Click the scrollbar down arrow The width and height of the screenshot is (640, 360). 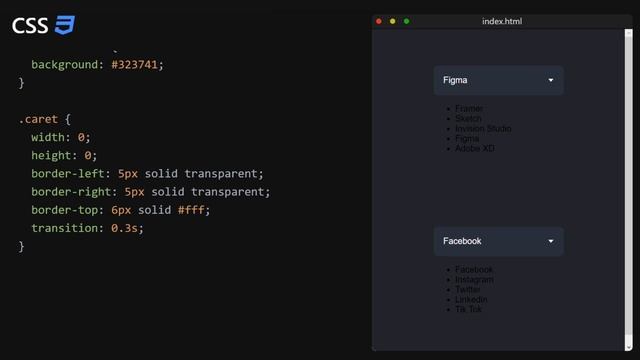coord(629,347)
